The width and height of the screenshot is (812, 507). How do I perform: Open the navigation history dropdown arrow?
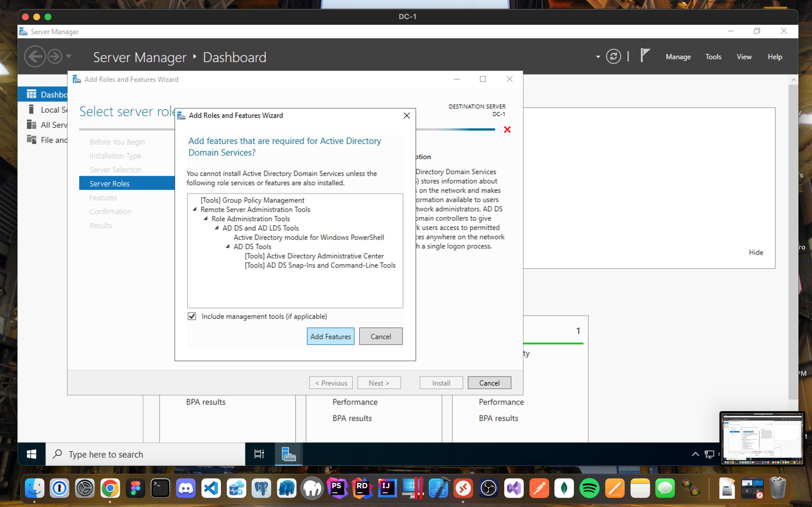[x=69, y=56]
